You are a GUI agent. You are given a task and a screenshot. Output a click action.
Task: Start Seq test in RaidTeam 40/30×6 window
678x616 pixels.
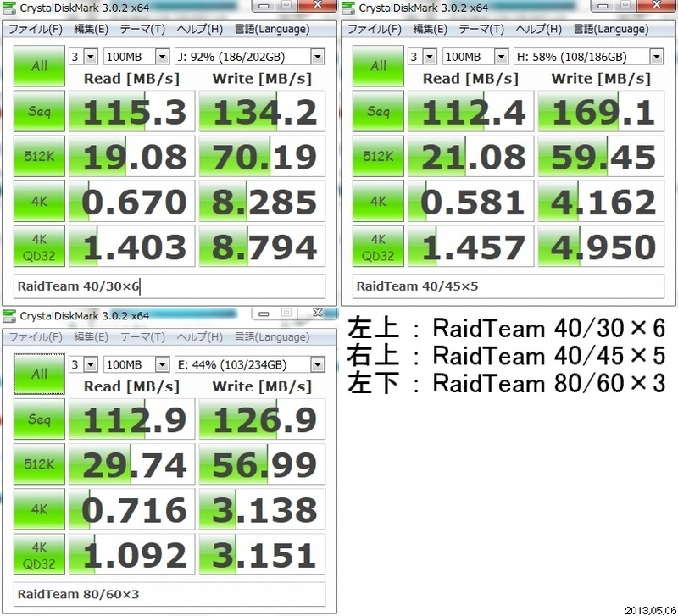pos(39,111)
